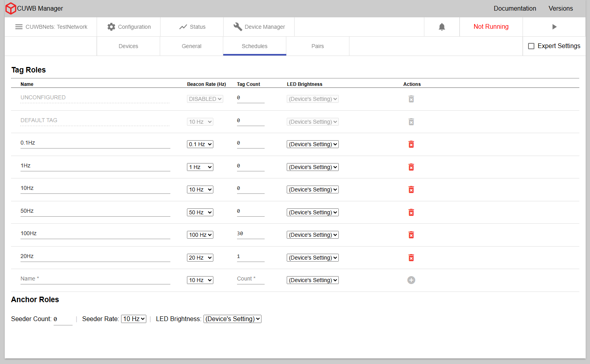Click the greyed trash icon for DEFAULT TAG
The width and height of the screenshot is (590, 364).
click(411, 122)
